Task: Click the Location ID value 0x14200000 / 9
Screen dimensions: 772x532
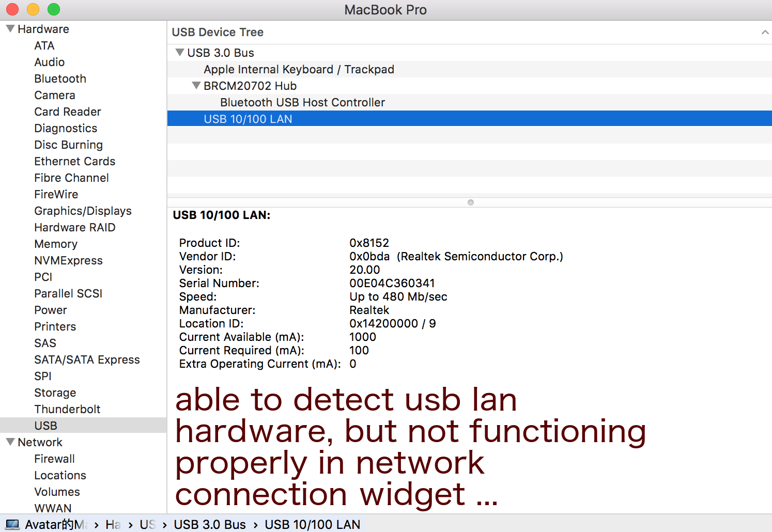Action: [393, 323]
